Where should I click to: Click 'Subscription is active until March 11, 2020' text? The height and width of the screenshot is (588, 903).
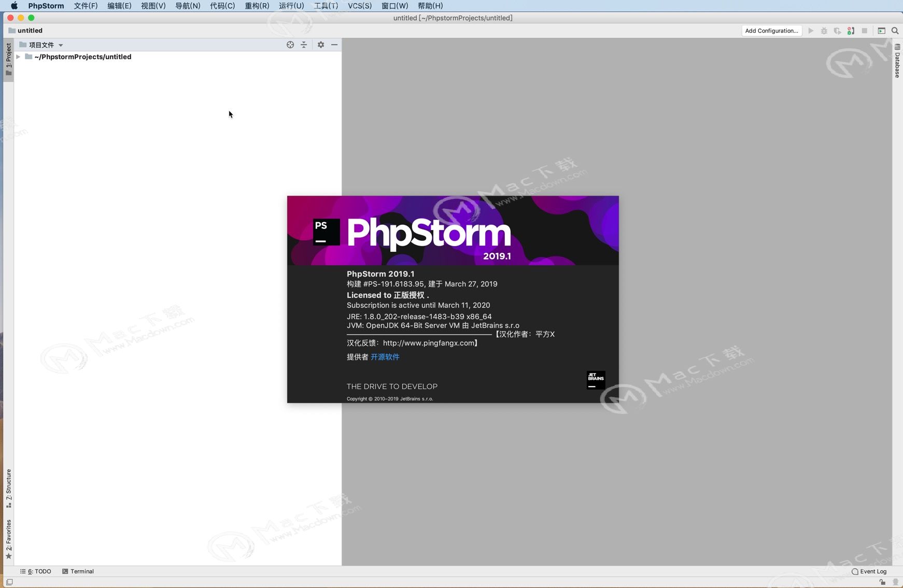tap(418, 305)
